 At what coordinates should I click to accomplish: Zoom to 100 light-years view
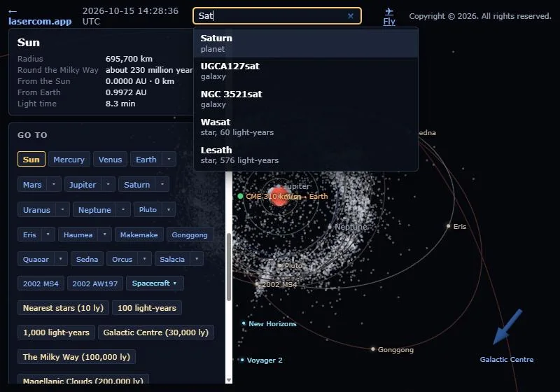(147, 308)
